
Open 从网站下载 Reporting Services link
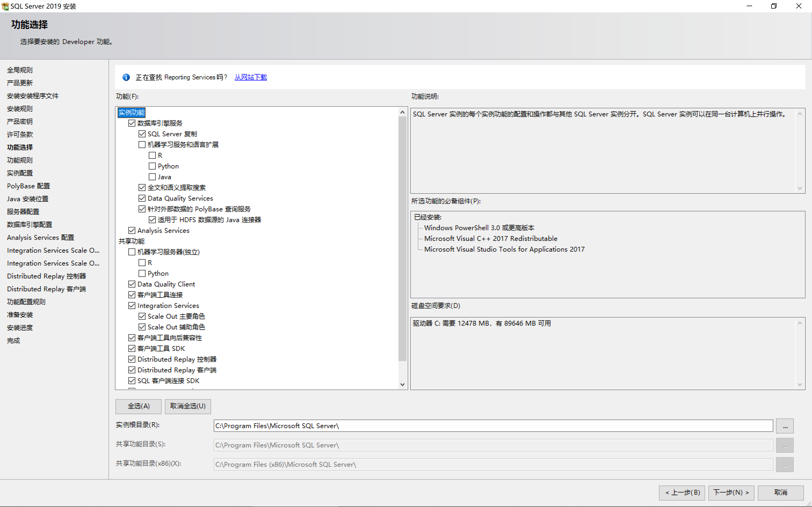251,77
